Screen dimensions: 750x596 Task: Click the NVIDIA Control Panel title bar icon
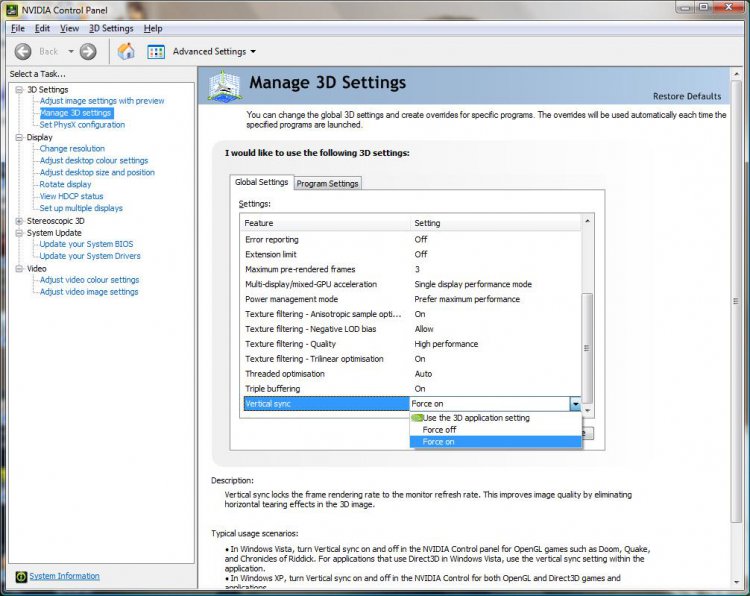(12, 10)
